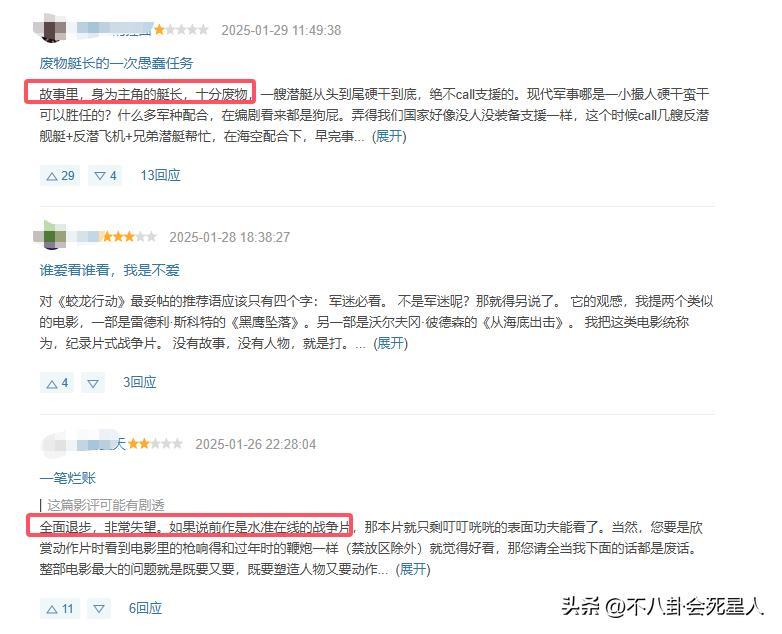
Task: Expand the first review via 展开
Action: (x=390, y=136)
